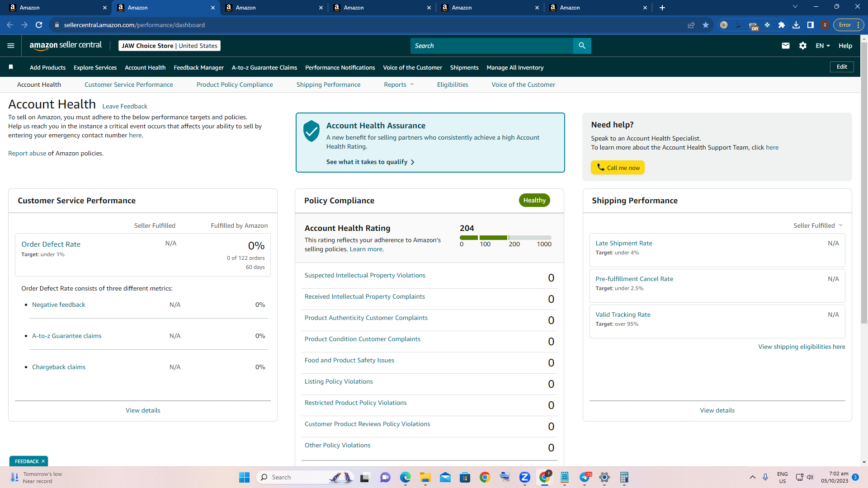Image resolution: width=868 pixels, height=488 pixels.
Task: Open the Order Defect Rate link
Action: 51,244
